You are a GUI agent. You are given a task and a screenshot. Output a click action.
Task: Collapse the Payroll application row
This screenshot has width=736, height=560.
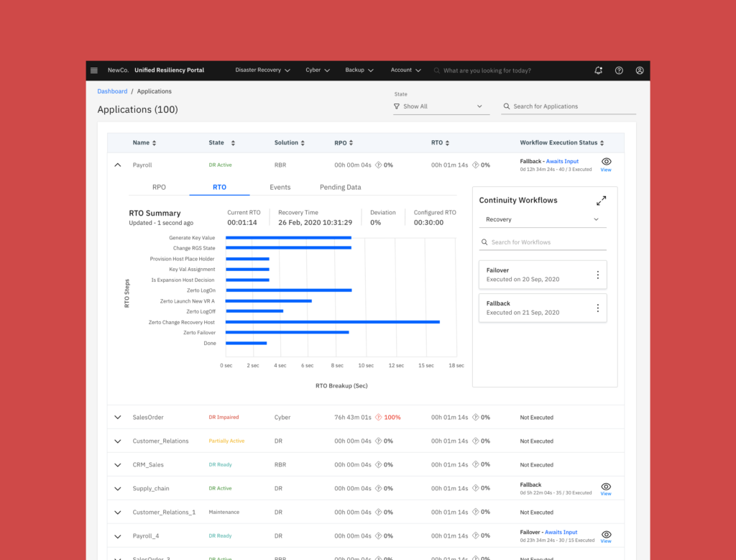[x=118, y=165]
